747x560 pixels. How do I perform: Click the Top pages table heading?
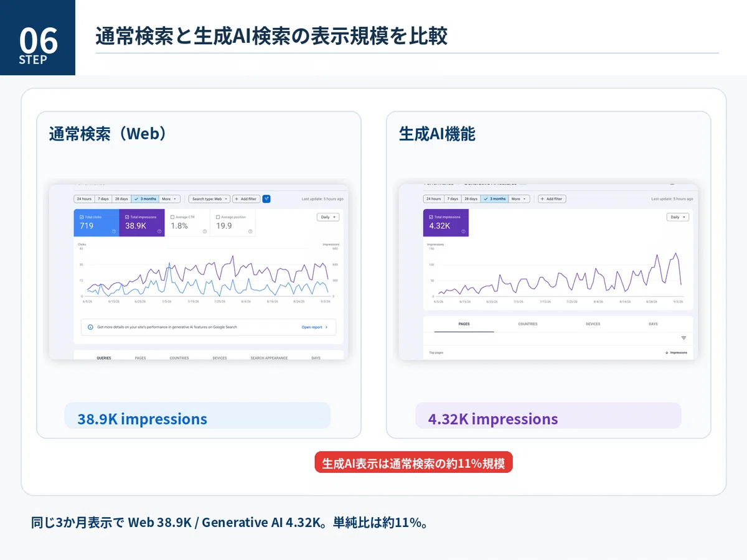click(x=436, y=353)
